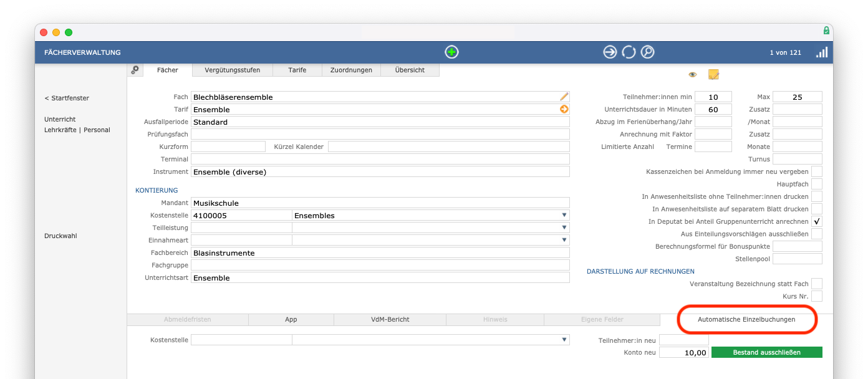Screen dimensions: 868x379
Task: Click the circular refresh icon
Action: pos(629,52)
